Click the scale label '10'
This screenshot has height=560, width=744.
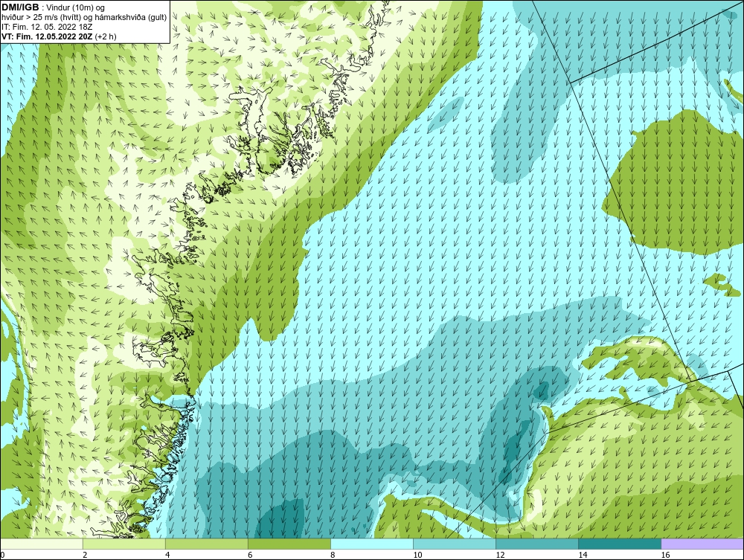[x=417, y=555]
